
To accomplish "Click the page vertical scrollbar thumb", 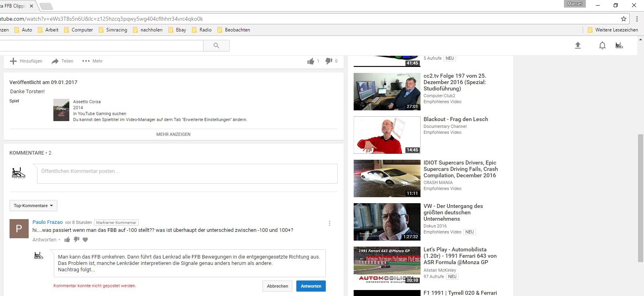I will click(x=640, y=198).
